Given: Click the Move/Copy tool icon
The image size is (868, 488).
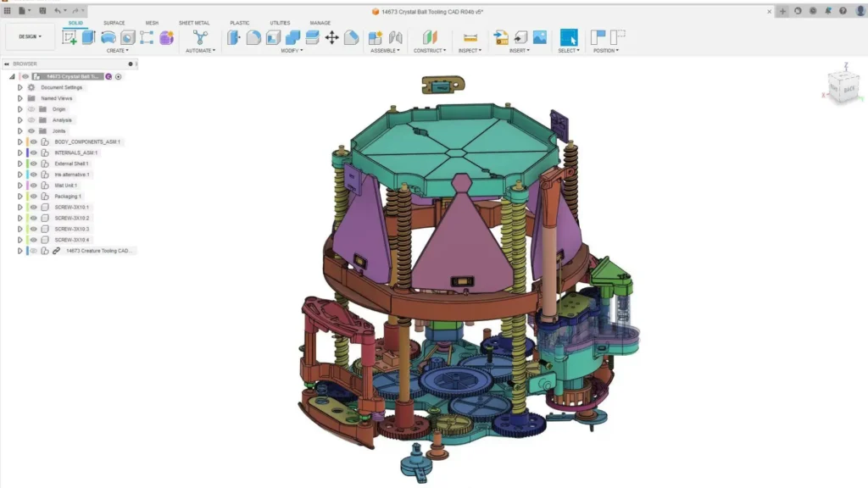Looking at the screenshot, I should (331, 37).
